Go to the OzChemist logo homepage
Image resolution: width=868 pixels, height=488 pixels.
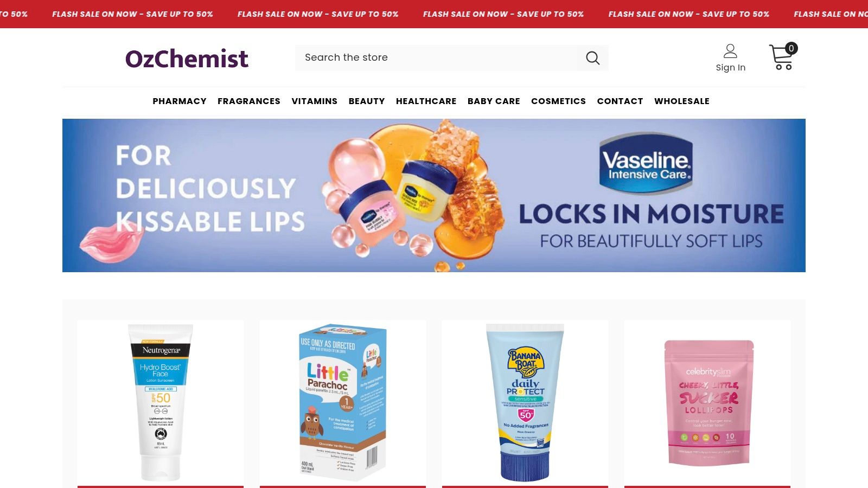click(187, 59)
